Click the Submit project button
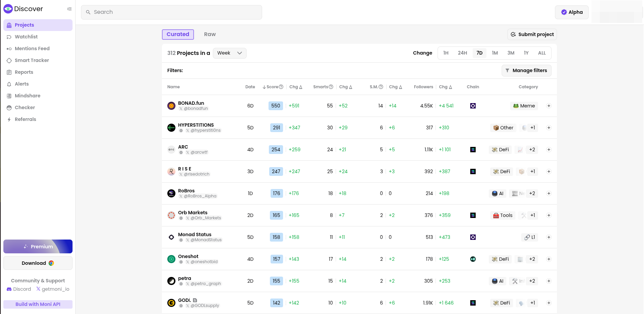 pyautogui.click(x=532, y=34)
